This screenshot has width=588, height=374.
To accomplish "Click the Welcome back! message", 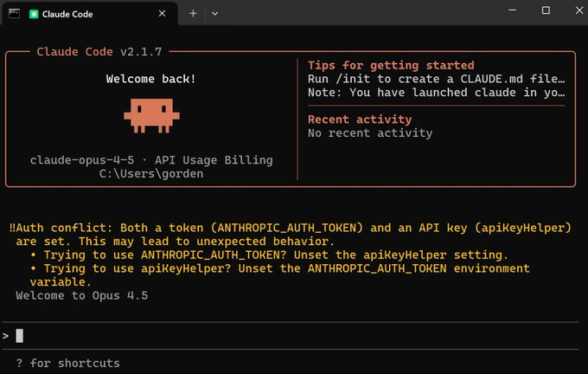I will pyautogui.click(x=150, y=79).
